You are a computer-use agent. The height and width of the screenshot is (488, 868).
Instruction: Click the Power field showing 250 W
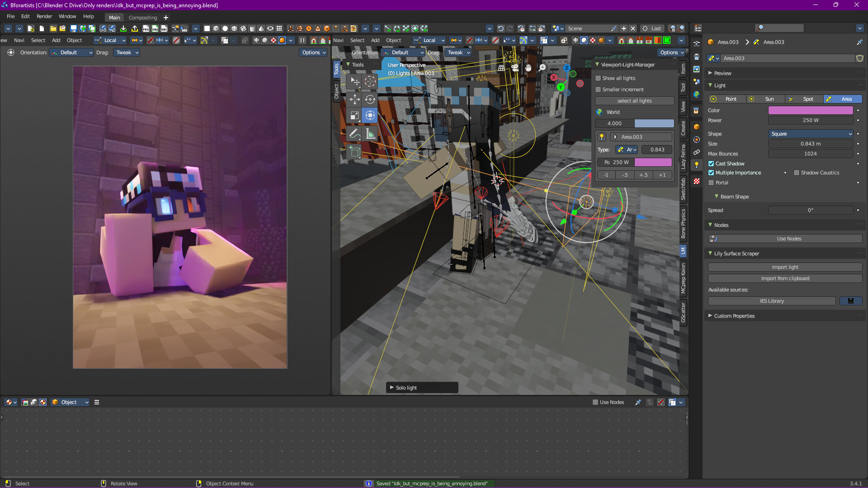[x=811, y=120]
